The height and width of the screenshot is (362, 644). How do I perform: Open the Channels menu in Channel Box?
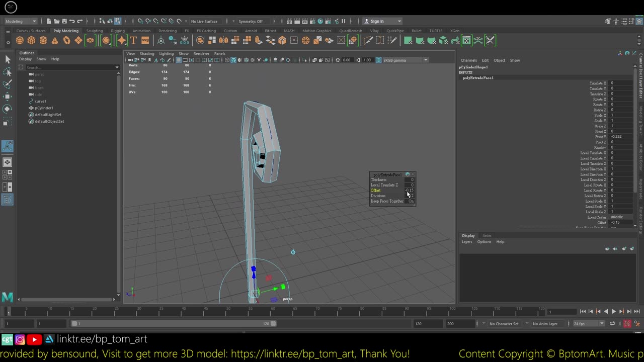click(468, 60)
